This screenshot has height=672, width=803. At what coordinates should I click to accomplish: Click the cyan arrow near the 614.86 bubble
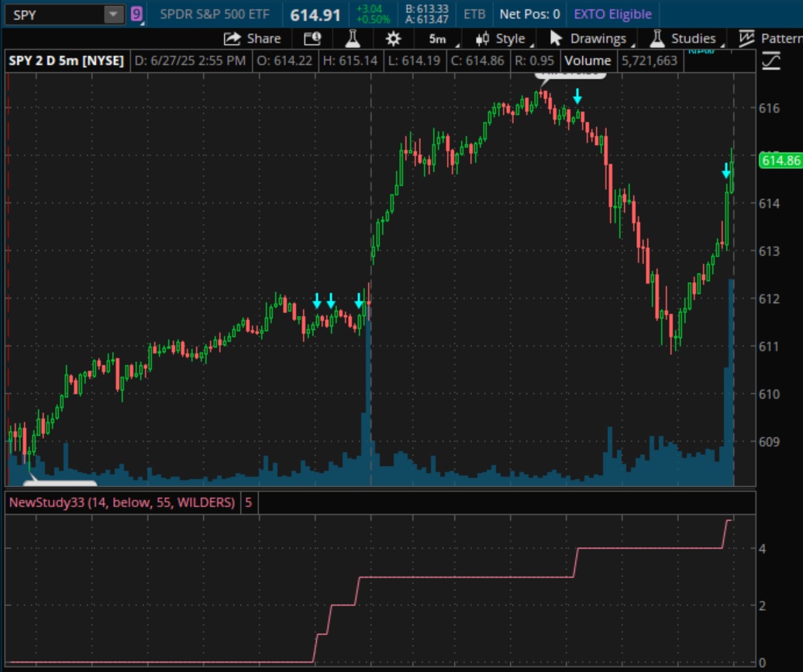[725, 171]
